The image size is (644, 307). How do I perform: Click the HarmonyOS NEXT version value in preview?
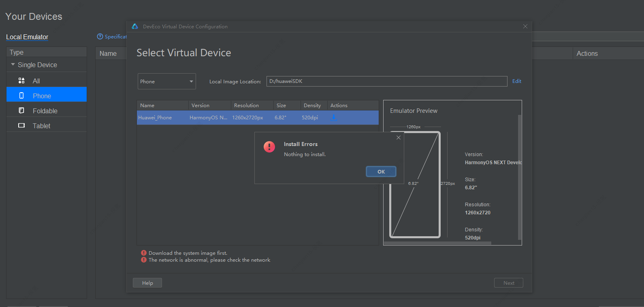click(x=493, y=163)
